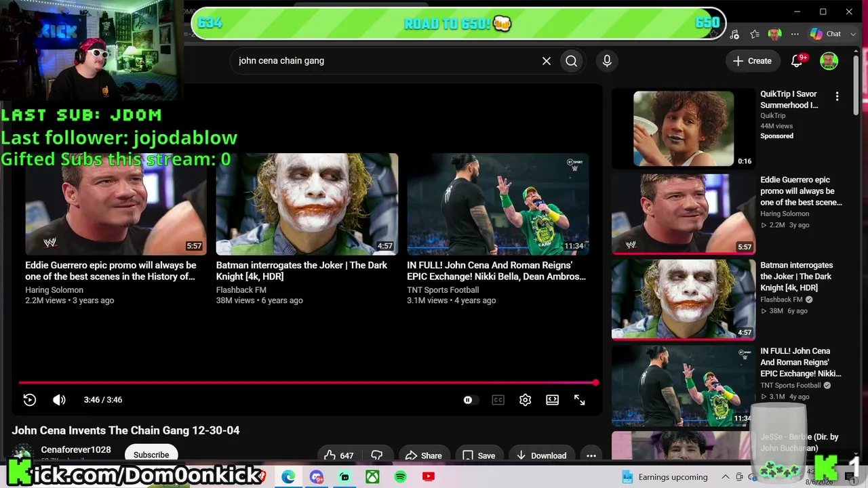
Task: Open the YouTube account avatar menu
Action: coord(829,61)
